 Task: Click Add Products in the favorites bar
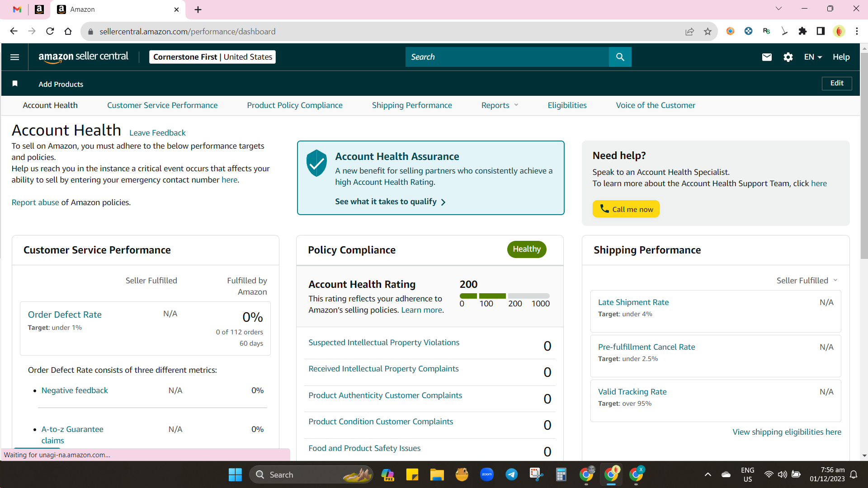[x=61, y=84]
